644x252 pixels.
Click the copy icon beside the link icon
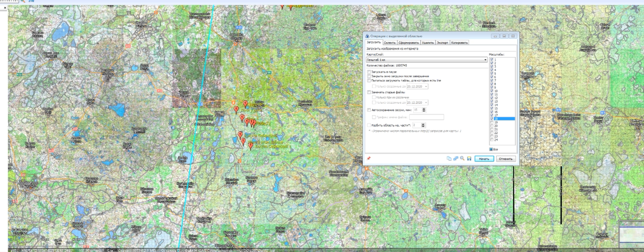click(x=449, y=159)
